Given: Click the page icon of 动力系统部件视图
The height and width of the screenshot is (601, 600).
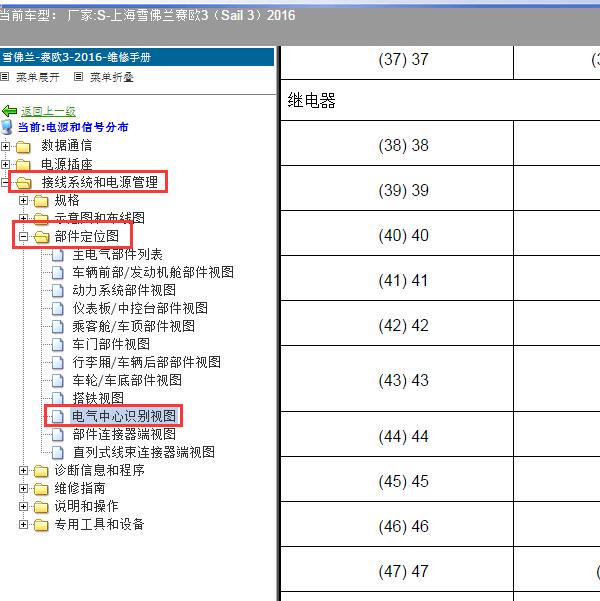Looking at the screenshot, I should 58,291.
